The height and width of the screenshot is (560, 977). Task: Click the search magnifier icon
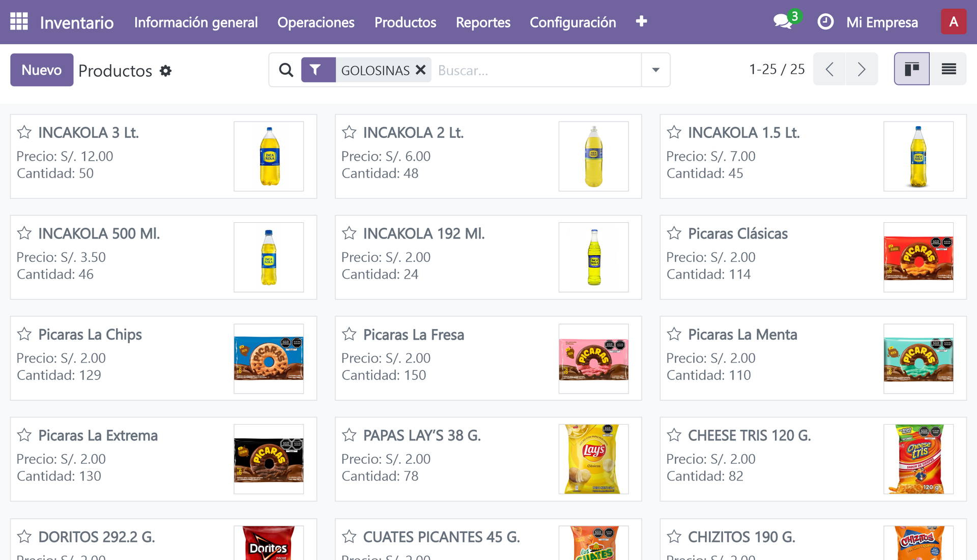[x=286, y=70]
